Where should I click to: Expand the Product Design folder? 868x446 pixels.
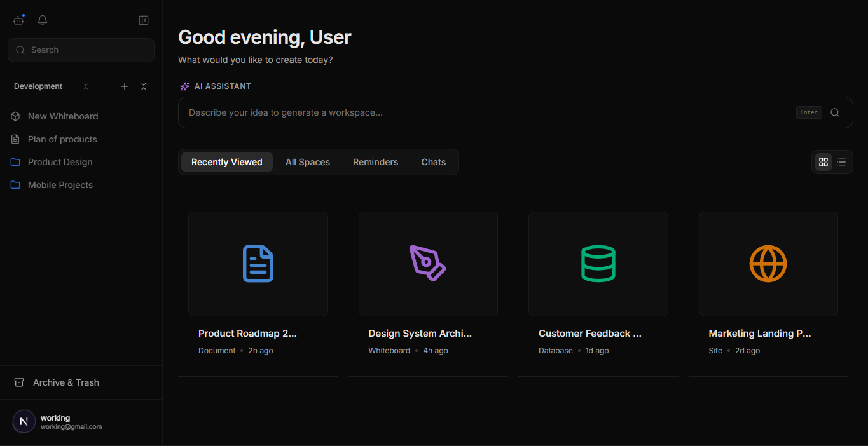[15, 162]
